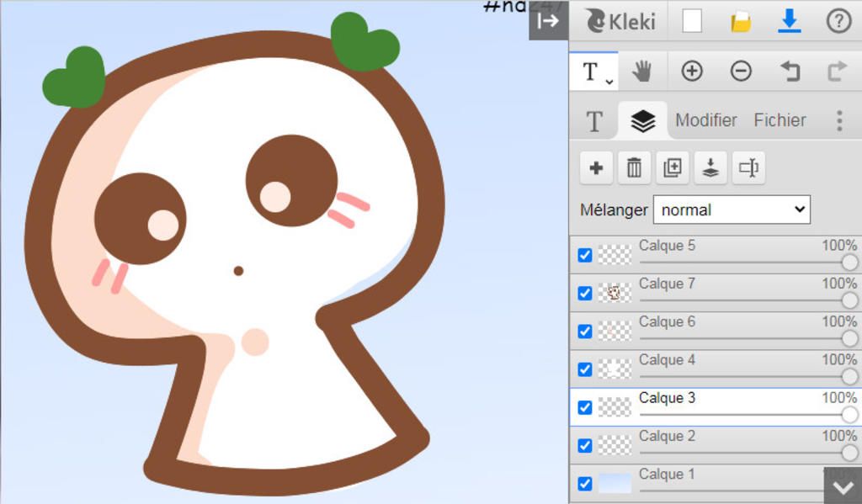The height and width of the screenshot is (504, 862).
Task: Open the Mélanger blend mode dropdown
Action: tap(732, 210)
